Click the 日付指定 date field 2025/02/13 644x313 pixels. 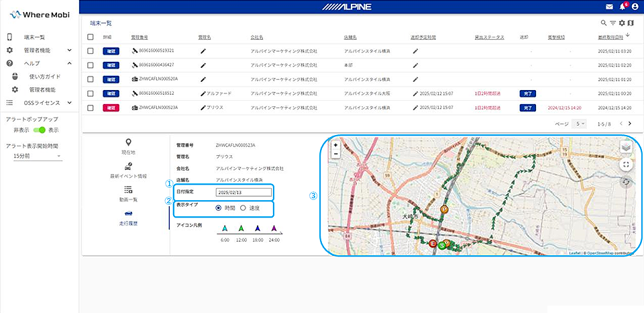(x=244, y=192)
